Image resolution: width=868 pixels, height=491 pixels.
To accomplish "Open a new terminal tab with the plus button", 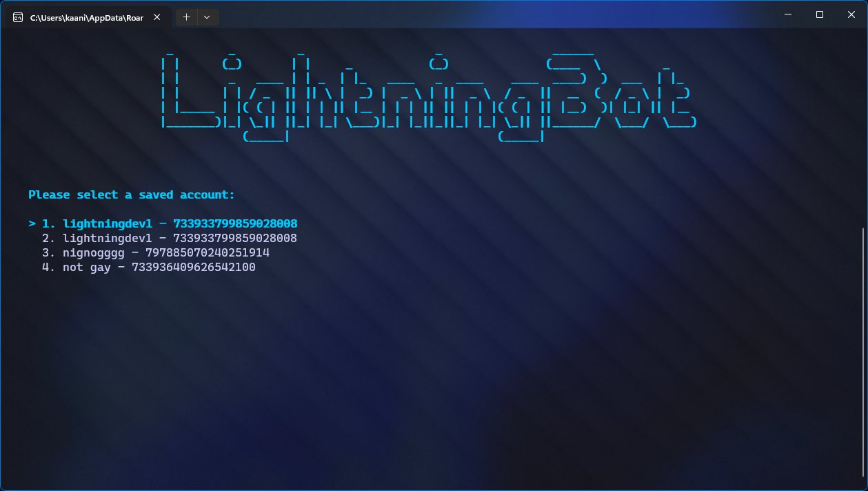I will pos(185,17).
